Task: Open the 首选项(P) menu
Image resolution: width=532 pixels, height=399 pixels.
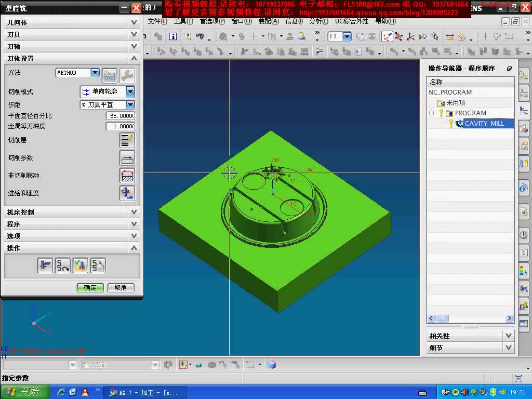Action: [x=212, y=21]
